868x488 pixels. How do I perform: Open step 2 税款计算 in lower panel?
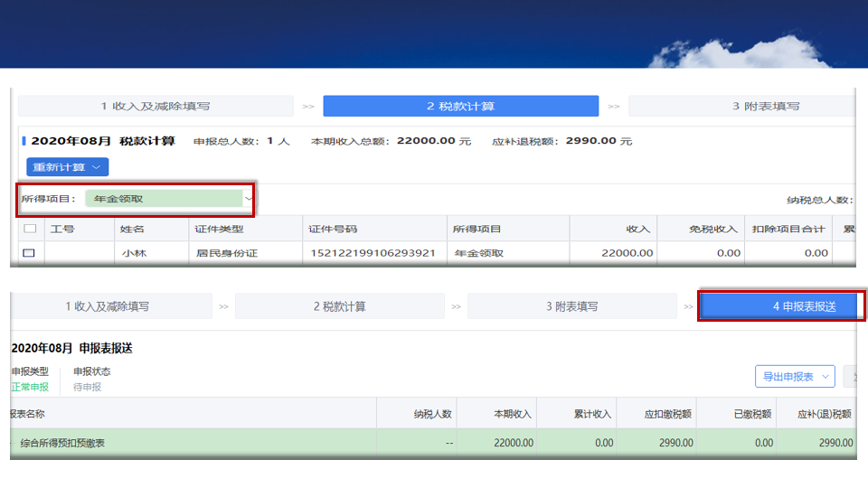(340, 306)
